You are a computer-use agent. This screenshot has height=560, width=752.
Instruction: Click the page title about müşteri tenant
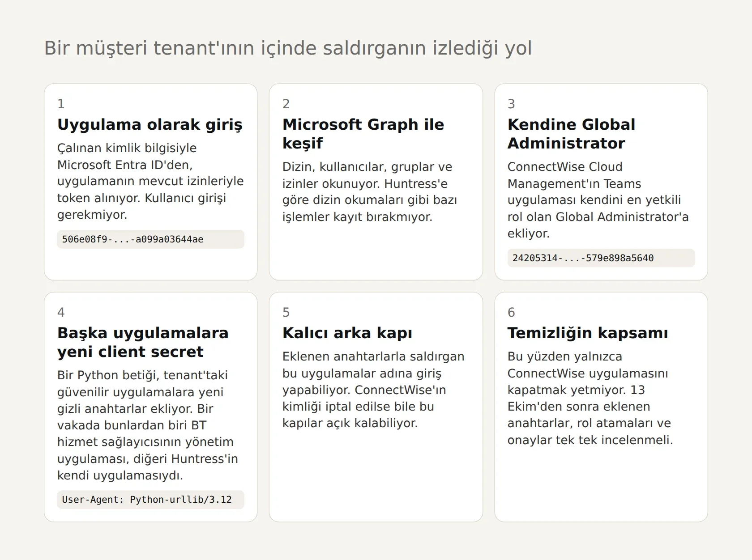[x=288, y=48]
